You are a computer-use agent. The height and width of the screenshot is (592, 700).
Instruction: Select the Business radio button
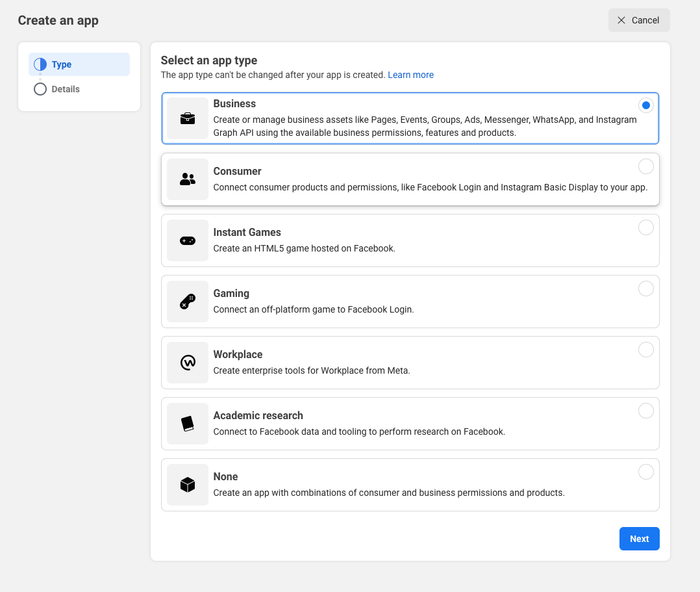pyautogui.click(x=646, y=105)
